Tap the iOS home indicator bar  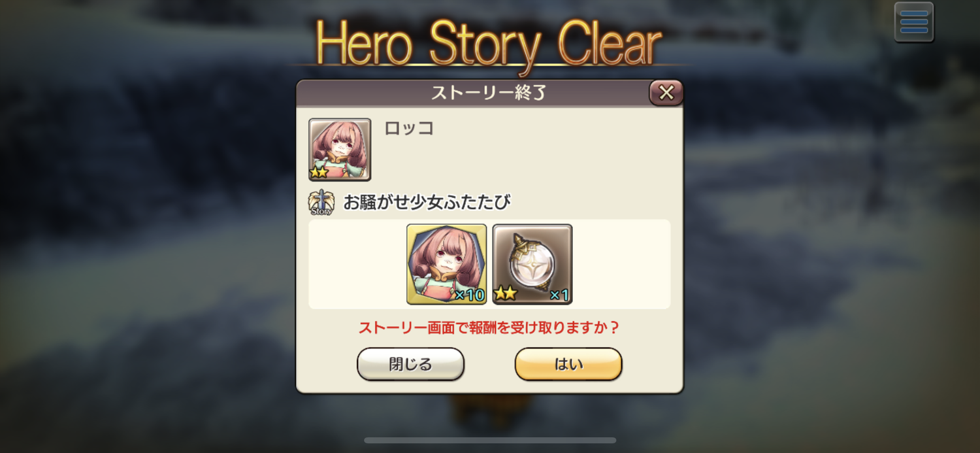[x=490, y=440]
